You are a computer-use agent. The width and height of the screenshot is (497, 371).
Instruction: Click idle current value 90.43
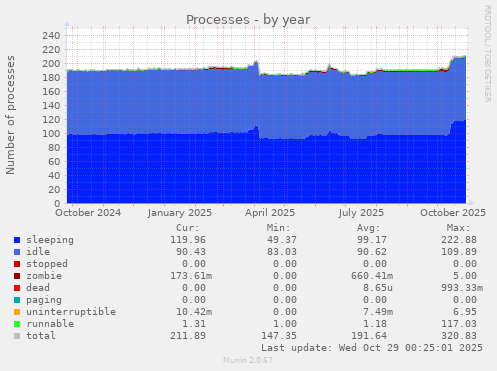(191, 252)
